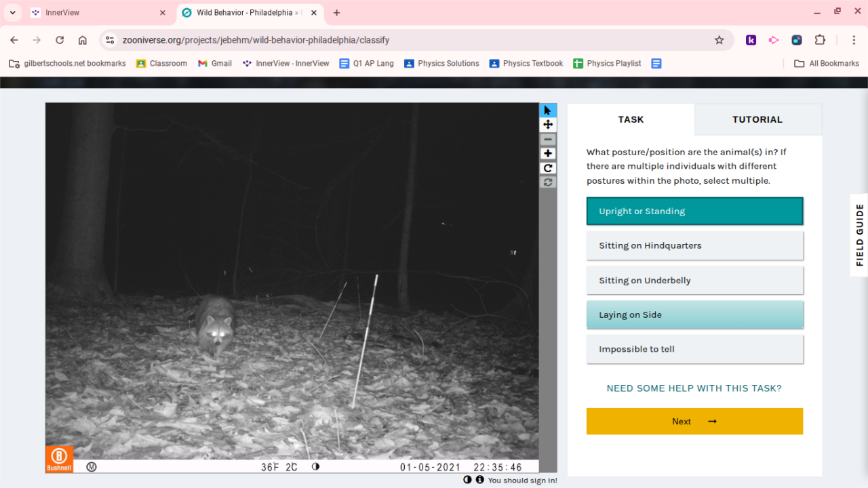Open the Physics Playlist bookmark
This screenshot has width=868, height=488.
click(x=607, y=64)
